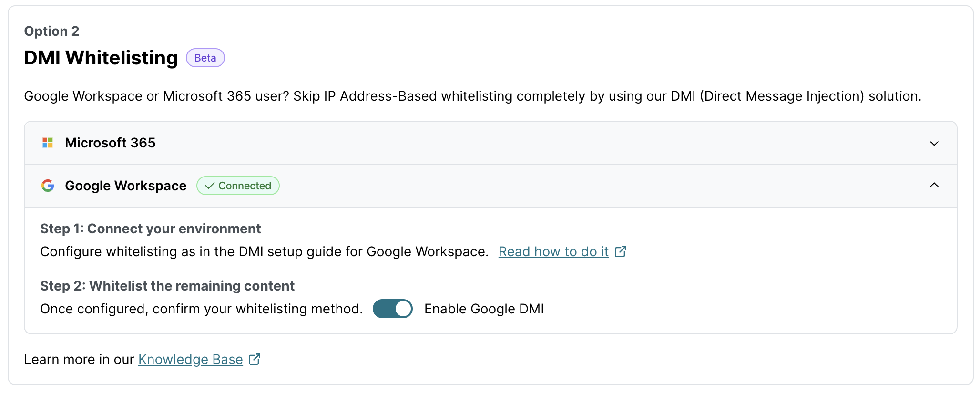Image resolution: width=980 pixels, height=395 pixels.
Task: Click the Google logo icon
Action: click(48, 186)
